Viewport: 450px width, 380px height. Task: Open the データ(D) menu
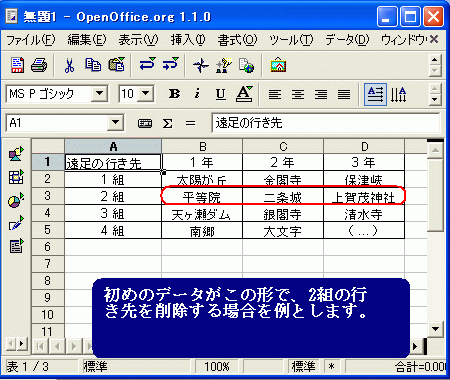347,40
